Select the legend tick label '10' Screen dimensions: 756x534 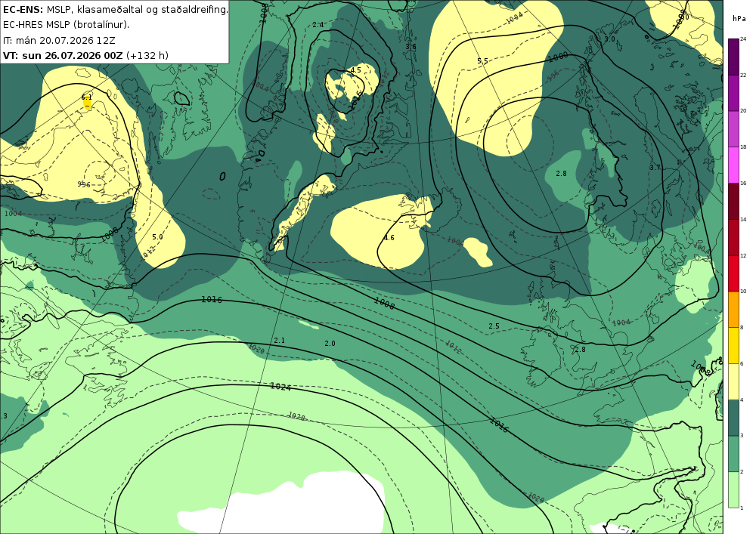coord(743,292)
